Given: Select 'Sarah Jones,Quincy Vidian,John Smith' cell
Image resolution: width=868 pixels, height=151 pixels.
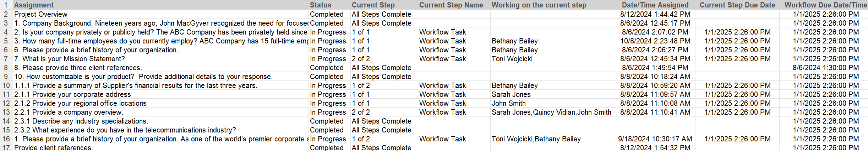Looking at the screenshot, I should [552, 112].
